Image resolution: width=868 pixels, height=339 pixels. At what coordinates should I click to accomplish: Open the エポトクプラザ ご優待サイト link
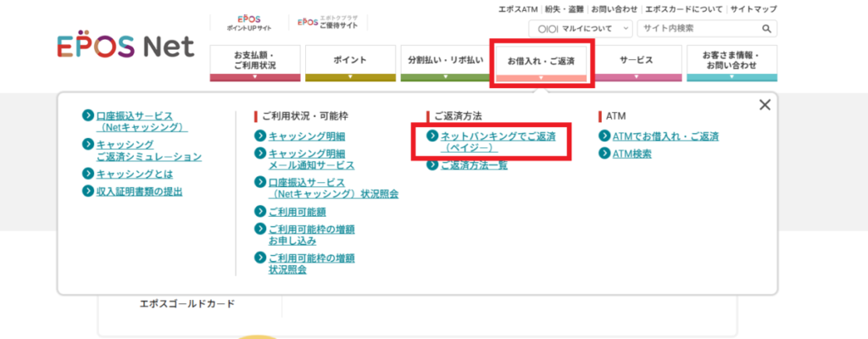click(328, 23)
